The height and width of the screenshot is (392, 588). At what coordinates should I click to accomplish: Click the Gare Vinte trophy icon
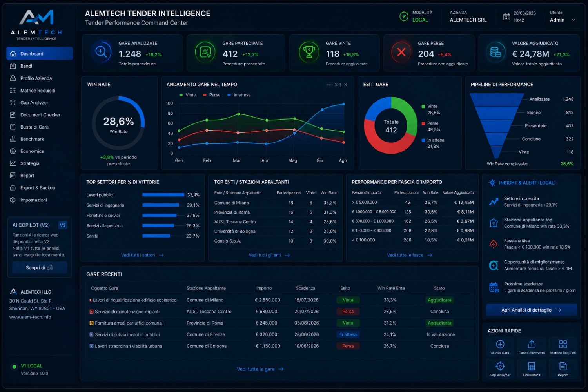coord(309,52)
